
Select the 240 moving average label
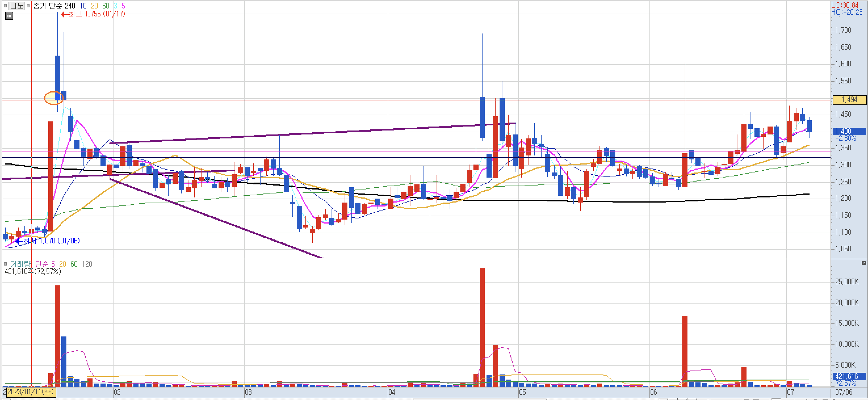pos(70,6)
